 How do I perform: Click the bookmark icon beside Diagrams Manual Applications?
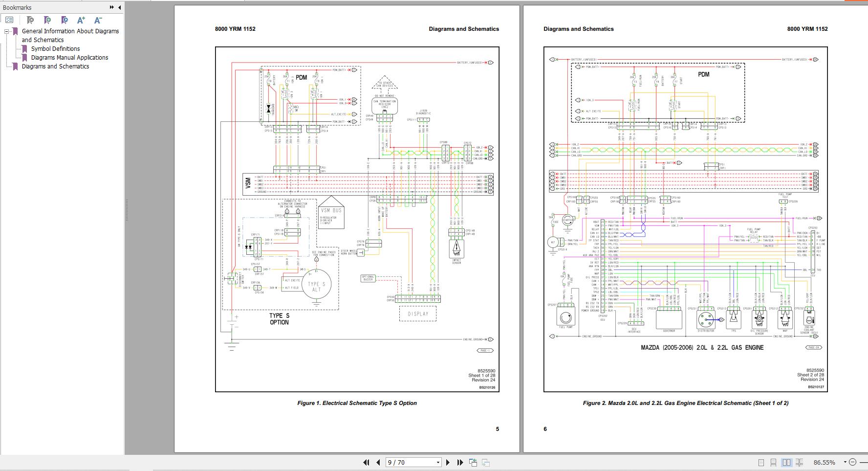point(24,58)
